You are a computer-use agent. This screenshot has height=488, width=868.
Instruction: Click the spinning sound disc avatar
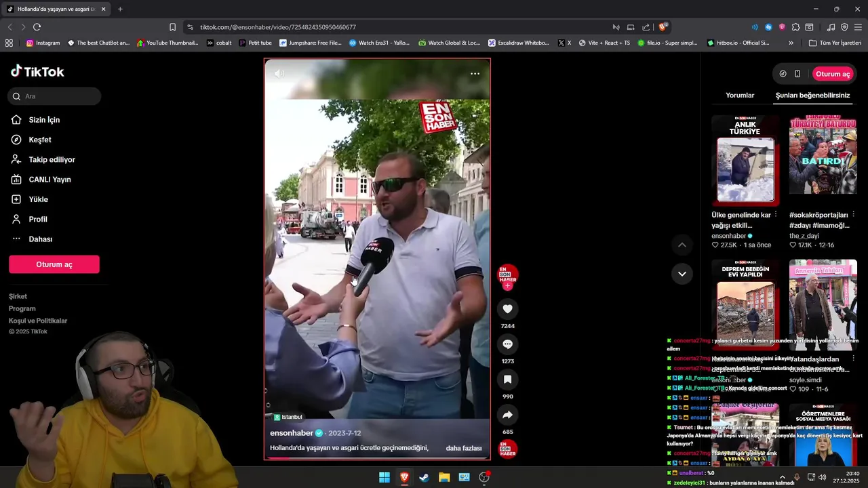click(x=507, y=449)
